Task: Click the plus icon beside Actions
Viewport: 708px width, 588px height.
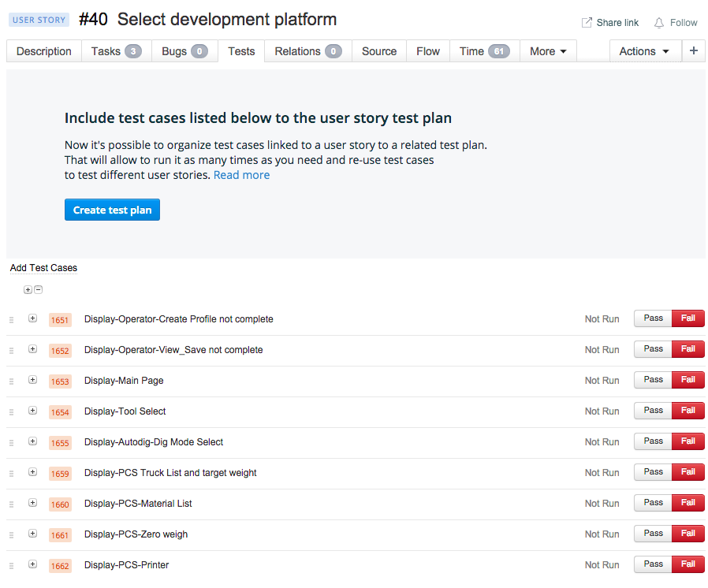Action: (694, 50)
